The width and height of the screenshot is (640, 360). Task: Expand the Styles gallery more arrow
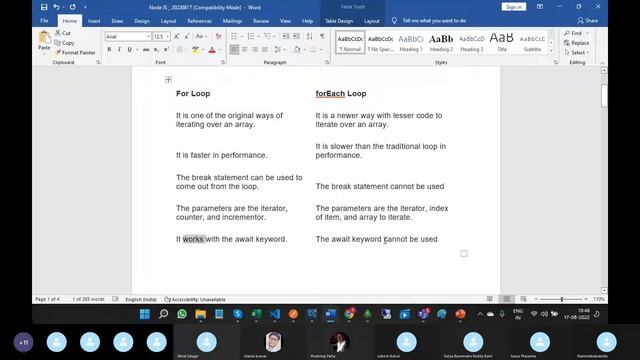[x=551, y=51]
